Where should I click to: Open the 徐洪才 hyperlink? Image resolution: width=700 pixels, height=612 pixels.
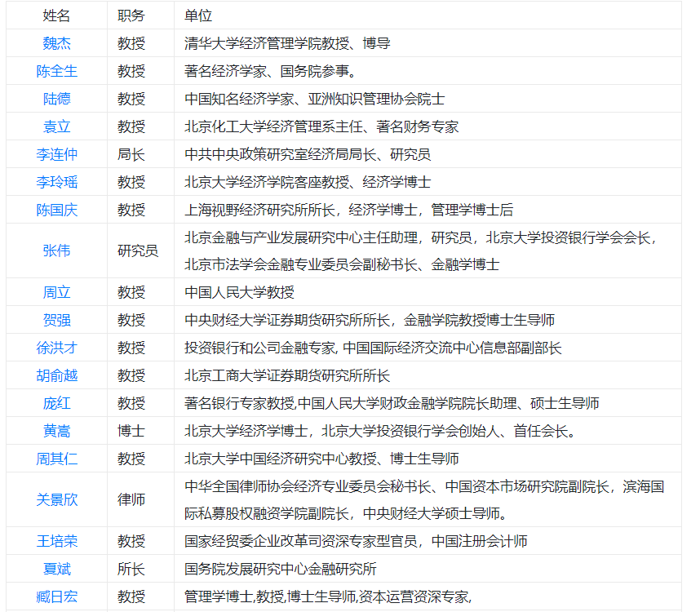pyautogui.click(x=56, y=348)
